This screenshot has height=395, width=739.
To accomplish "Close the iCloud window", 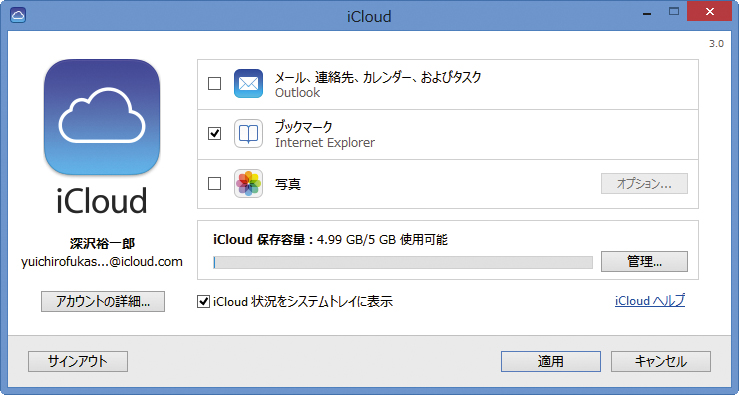I will click(709, 12).
